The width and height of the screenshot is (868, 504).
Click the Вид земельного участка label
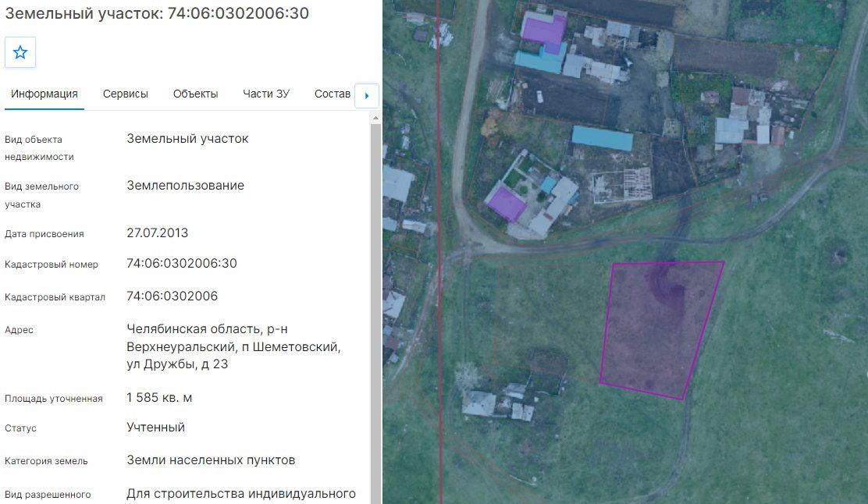41,195
